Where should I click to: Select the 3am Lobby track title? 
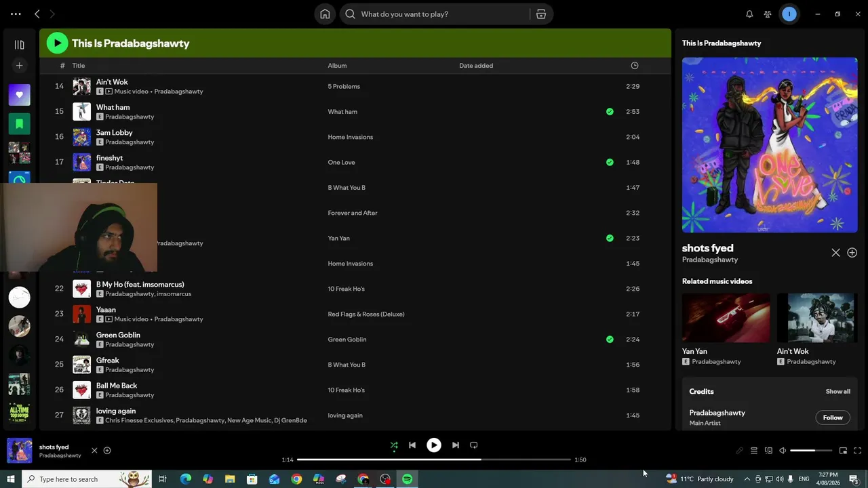[x=115, y=133]
